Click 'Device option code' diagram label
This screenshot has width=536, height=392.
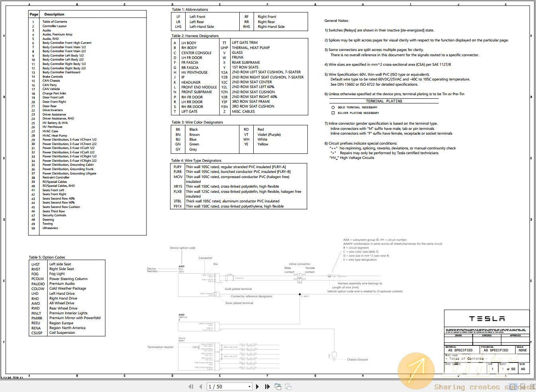pyautogui.click(x=182, y=248)
